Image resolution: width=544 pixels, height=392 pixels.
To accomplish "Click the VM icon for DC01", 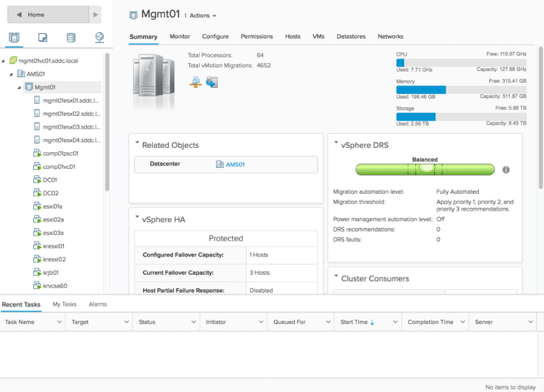I will [x=37, y=180].
